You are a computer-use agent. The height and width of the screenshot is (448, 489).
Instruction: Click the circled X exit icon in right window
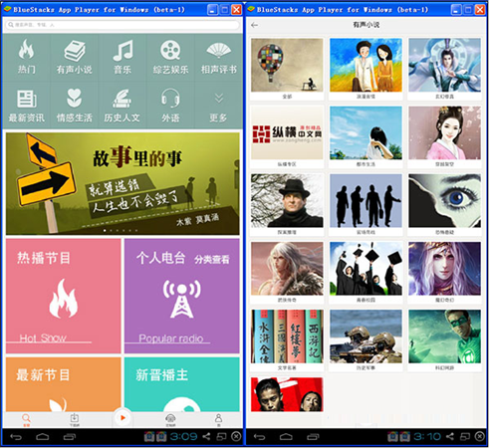pos(480,436)
